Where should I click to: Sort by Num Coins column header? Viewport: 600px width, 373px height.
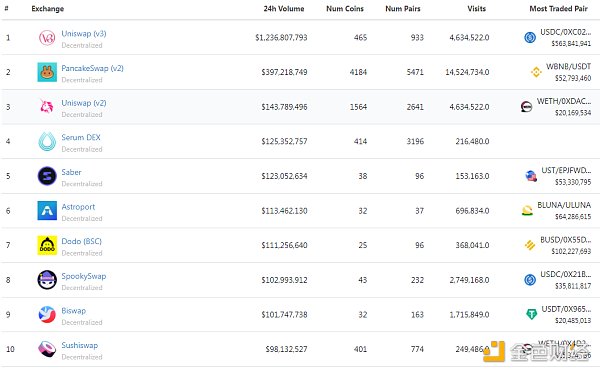345,9
